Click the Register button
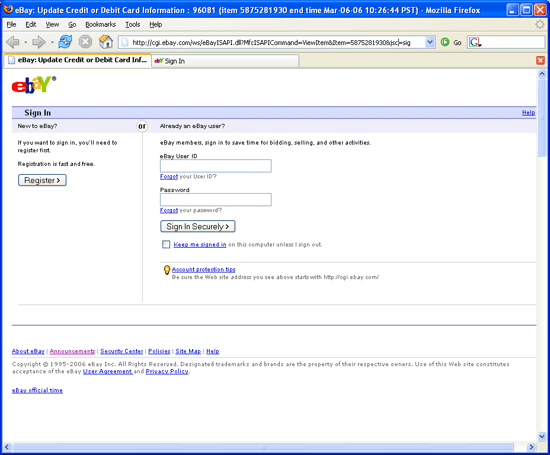 42,180
